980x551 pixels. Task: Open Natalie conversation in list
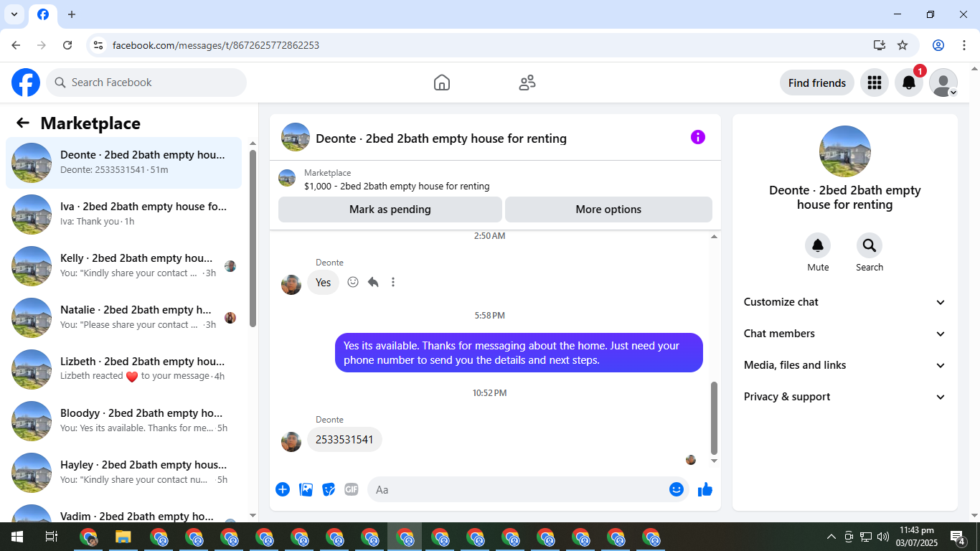pos(124,318)
